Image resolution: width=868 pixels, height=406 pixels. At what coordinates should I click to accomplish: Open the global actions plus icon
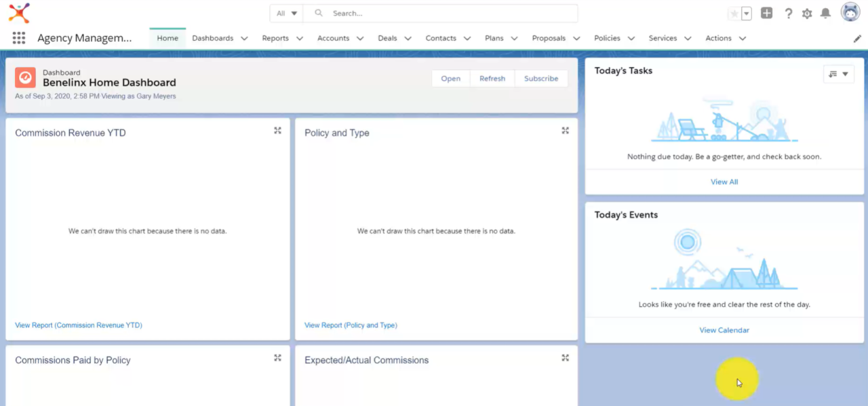click(x=766, y=12)
